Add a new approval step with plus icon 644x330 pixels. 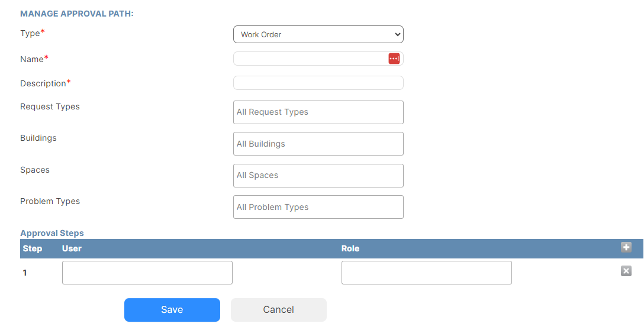pyautogui.click(x=626, y=247)
